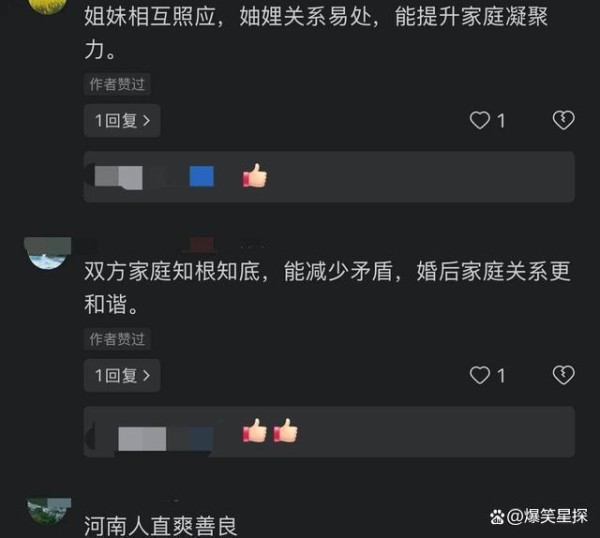Expand 1回复 under the first comment
The image size is (600, 538).
[122, 121]
